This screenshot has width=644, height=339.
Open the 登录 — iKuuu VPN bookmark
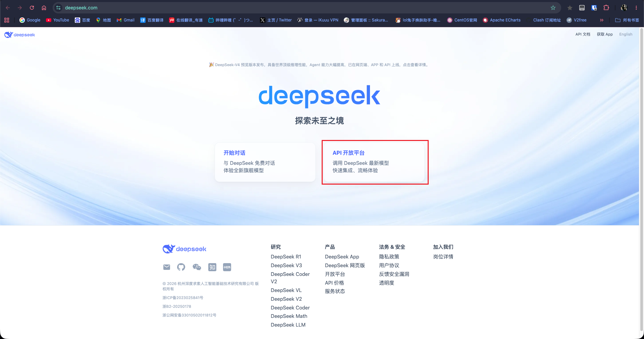point(318,20)
